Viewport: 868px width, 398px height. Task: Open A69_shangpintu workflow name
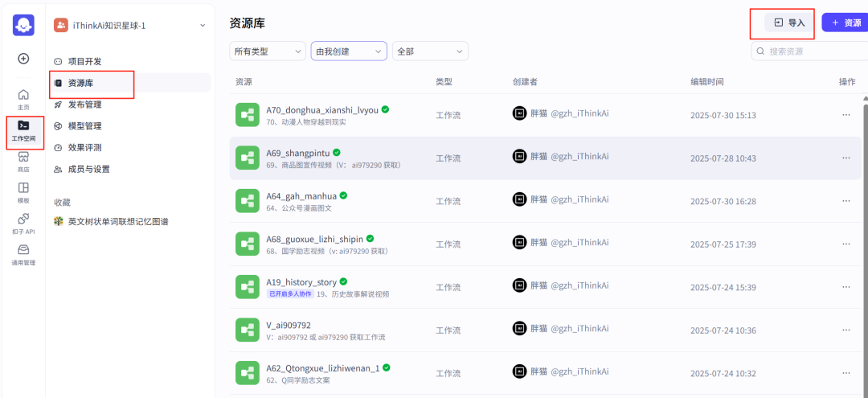pyautogui.click(x=298, y=153)
